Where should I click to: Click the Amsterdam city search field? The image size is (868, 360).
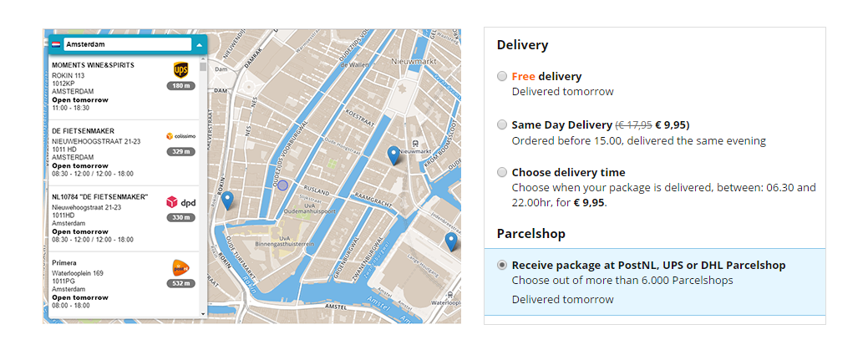[x=127, y=44]
